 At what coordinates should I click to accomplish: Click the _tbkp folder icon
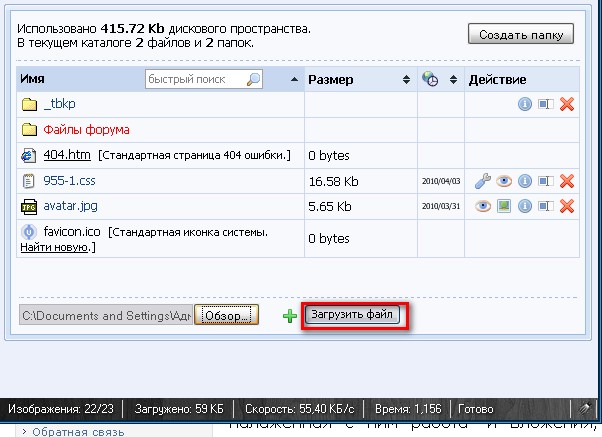29,104
